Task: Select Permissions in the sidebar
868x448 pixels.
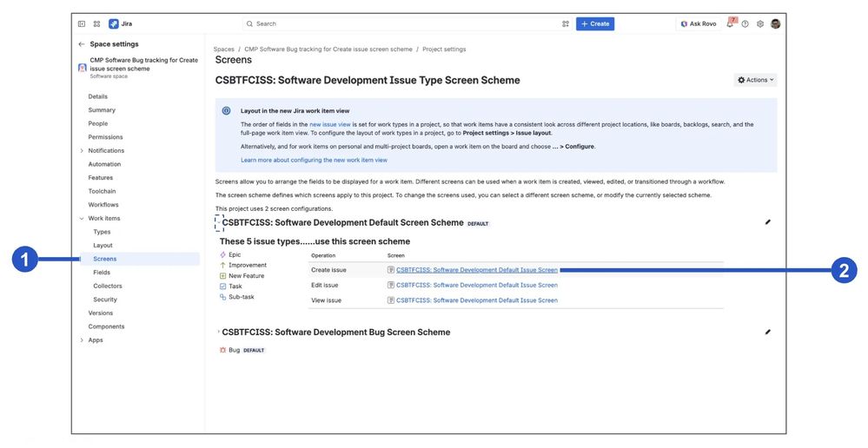Action: point(105,137)
